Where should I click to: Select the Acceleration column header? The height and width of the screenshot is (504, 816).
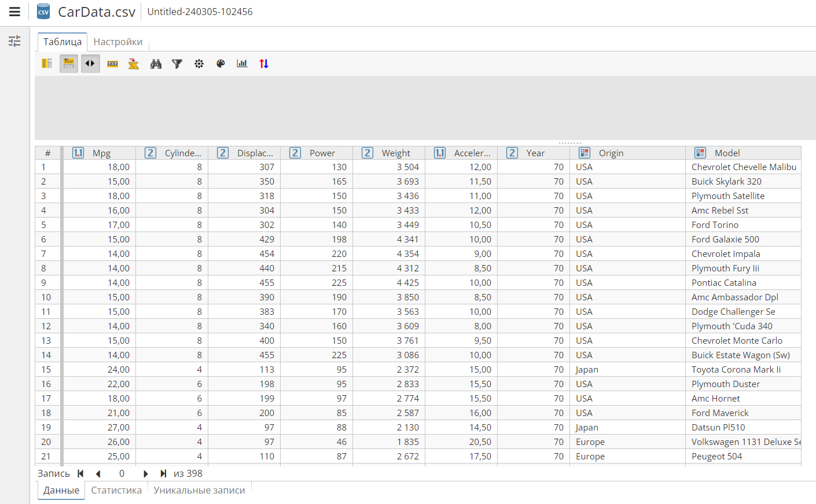[461, 153]
